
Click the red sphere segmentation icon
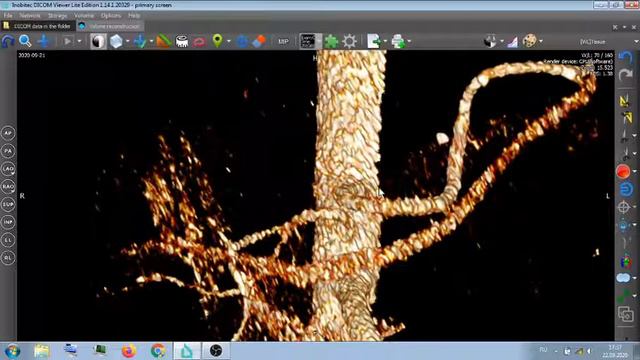pos(623,171)
